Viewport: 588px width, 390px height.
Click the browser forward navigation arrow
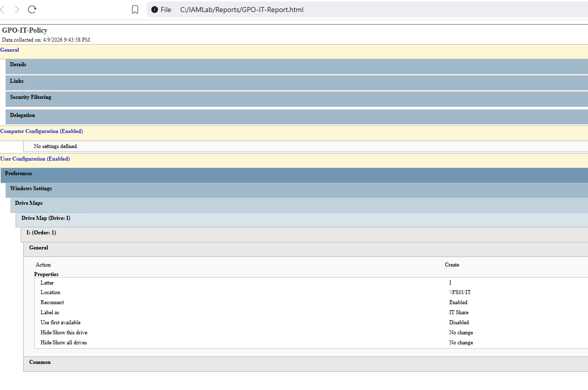[x=17, y=9]
